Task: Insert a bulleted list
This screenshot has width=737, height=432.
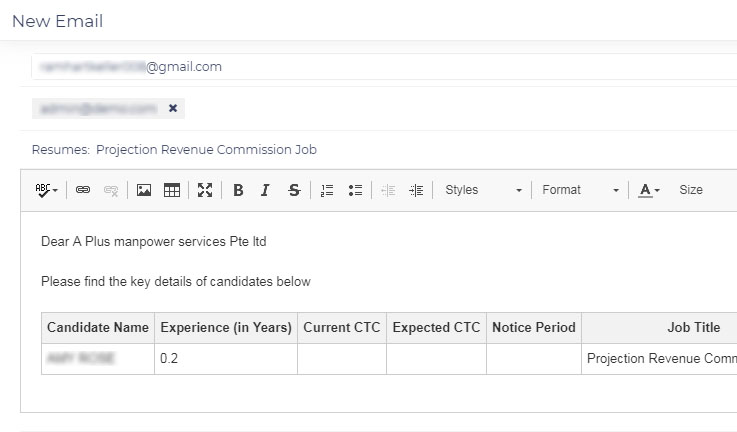Action: tap(354, 190)
